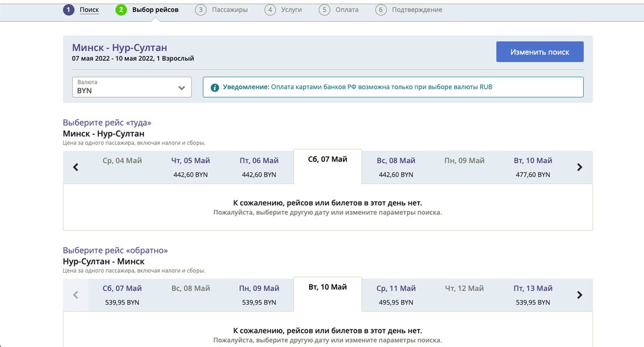The height and width of the screenshot is (347, 644).
Task: Choose outbound date Вс, 08 Май
Action: (396, 167)
